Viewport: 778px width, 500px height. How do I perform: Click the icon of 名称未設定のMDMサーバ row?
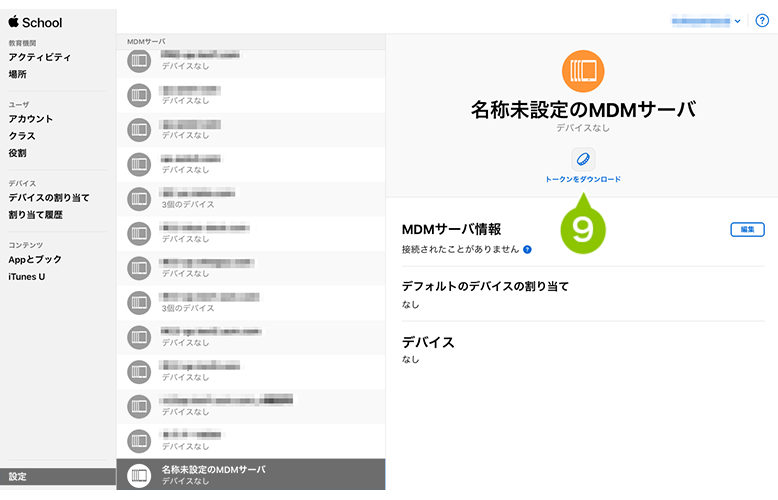[139, 476]
